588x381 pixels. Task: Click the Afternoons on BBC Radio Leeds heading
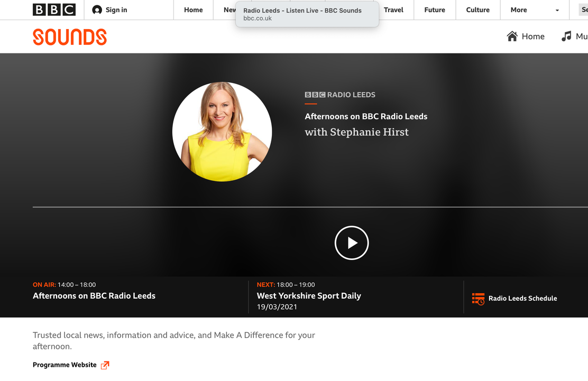(366, 116)
